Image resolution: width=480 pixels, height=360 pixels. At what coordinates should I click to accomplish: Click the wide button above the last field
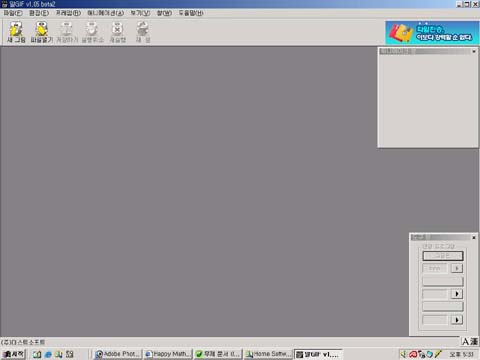pos(443,307)
